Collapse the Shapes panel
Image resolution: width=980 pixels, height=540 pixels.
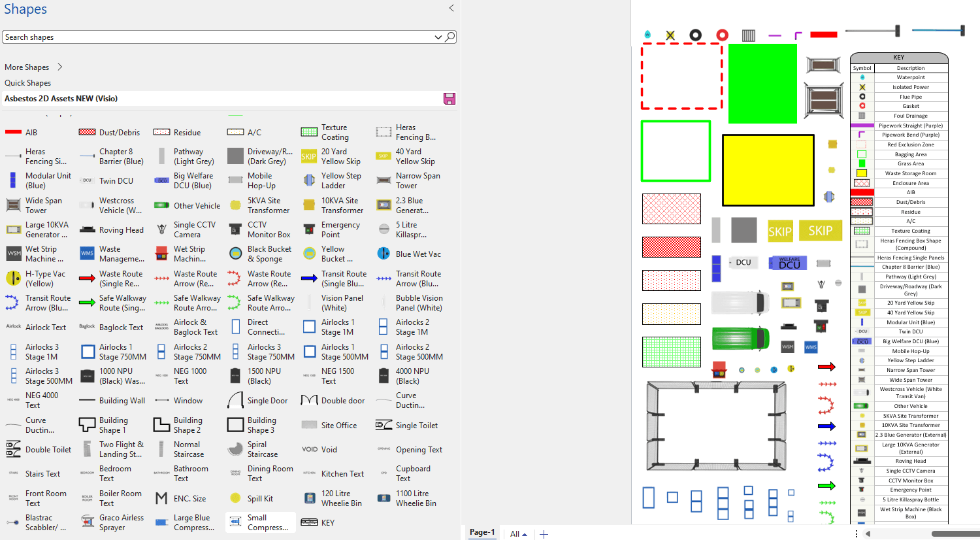(451, 8)
